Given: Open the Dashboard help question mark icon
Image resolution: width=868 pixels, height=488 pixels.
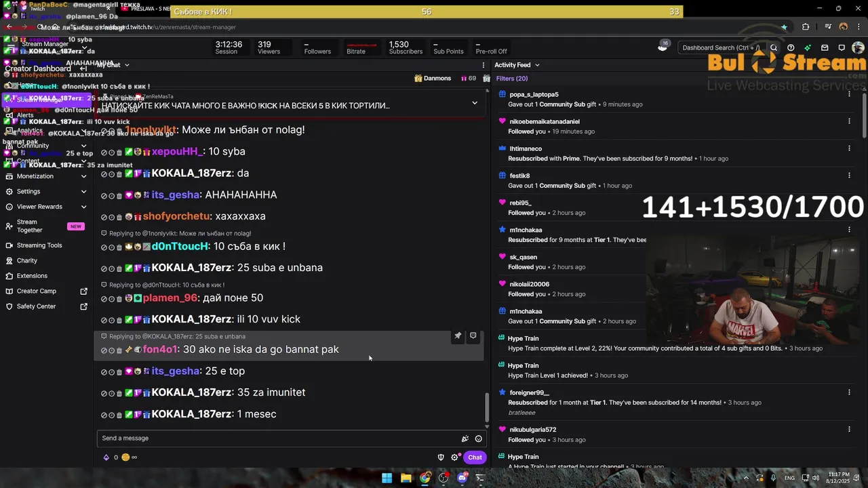Looking at the screenshot, I should [791, 48].
